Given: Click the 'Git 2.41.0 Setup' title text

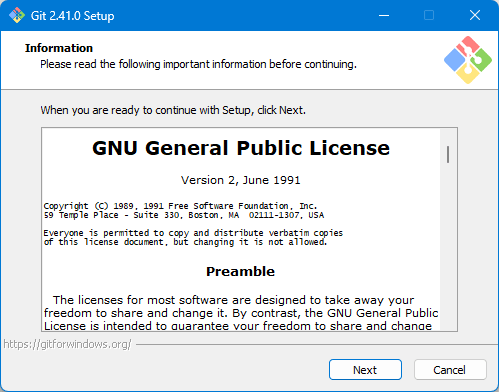Looking at the screenshot, I should pos(72,16).
